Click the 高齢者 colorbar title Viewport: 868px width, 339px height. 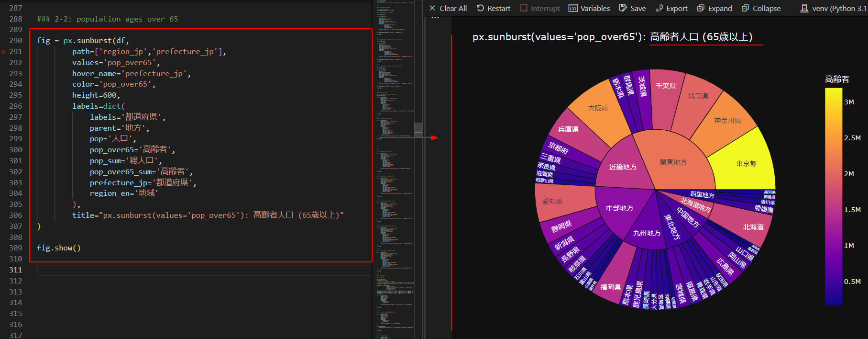coord(837,79)
